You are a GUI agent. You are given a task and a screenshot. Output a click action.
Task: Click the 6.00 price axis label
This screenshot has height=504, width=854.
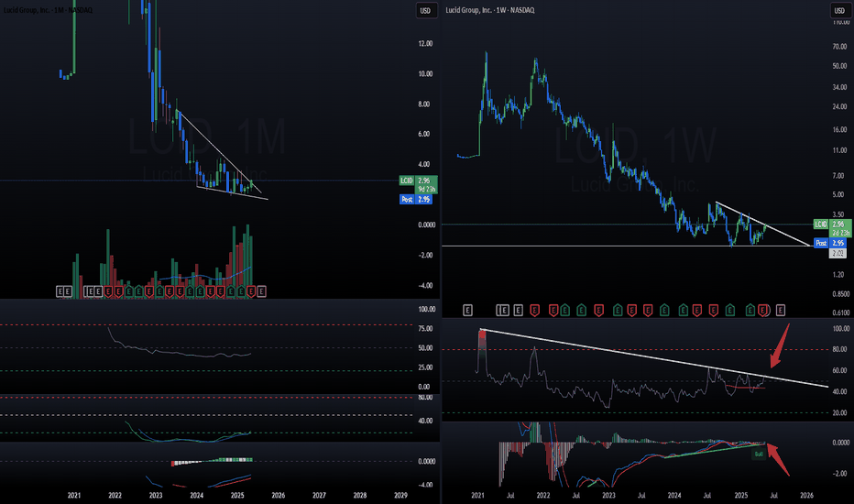(423, 134)
